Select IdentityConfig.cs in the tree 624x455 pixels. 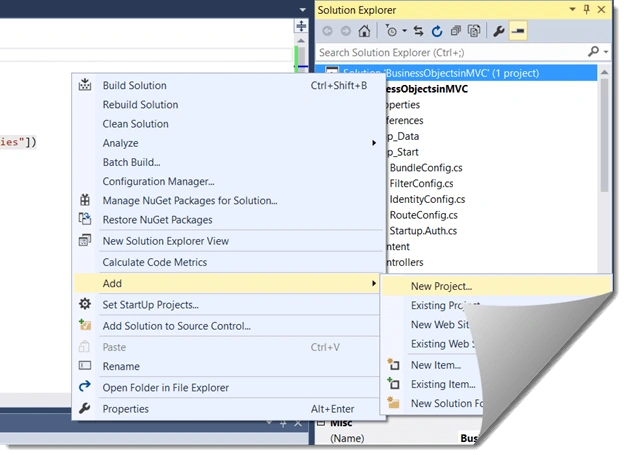pos(427,199)
